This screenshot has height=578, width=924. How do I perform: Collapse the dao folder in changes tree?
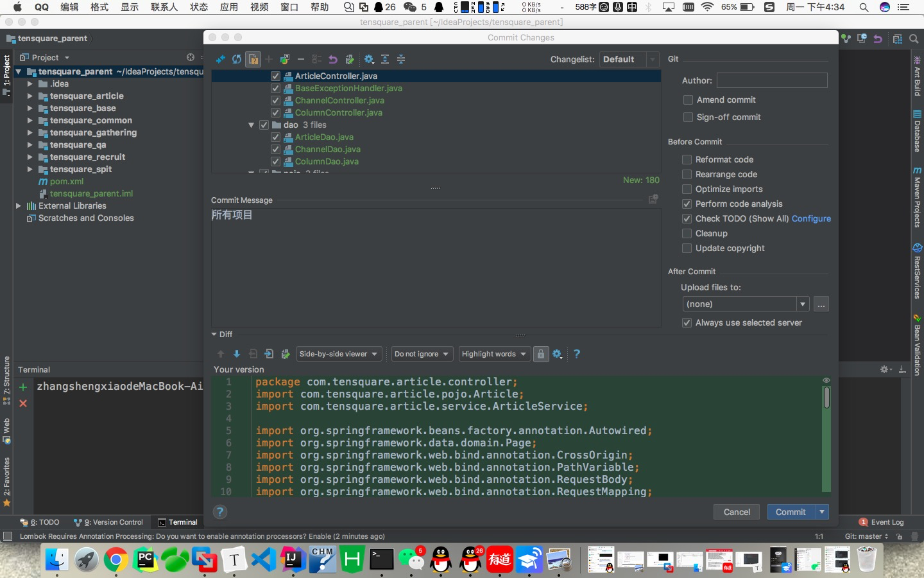tap(251, 125)
